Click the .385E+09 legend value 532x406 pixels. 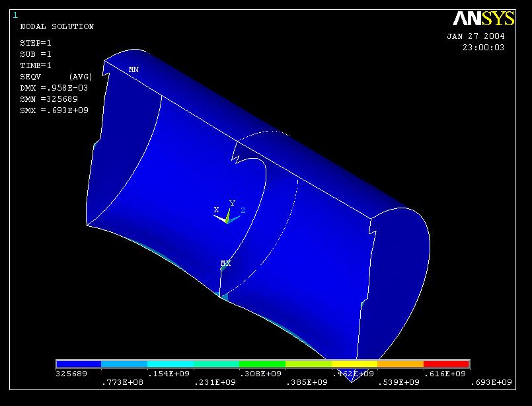(x=307, y=382)
